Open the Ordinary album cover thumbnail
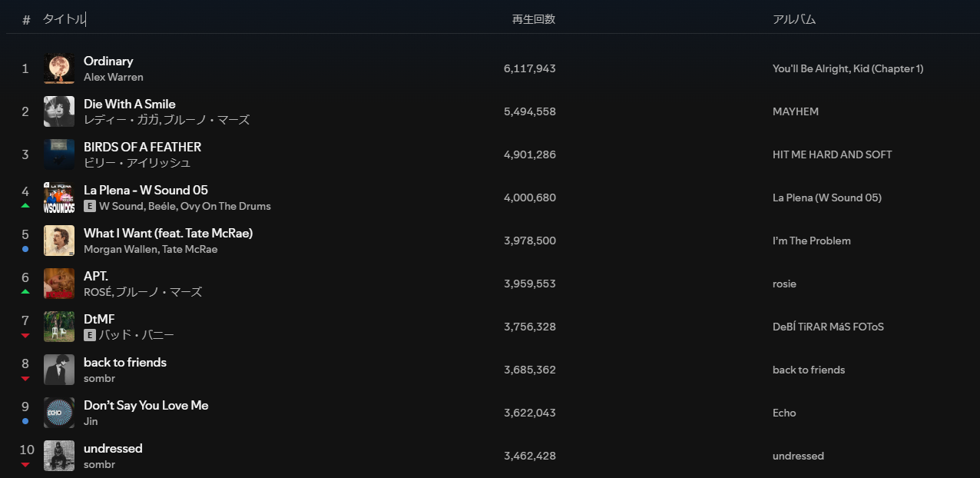980x478 pixels. click(x=59, y=68)
